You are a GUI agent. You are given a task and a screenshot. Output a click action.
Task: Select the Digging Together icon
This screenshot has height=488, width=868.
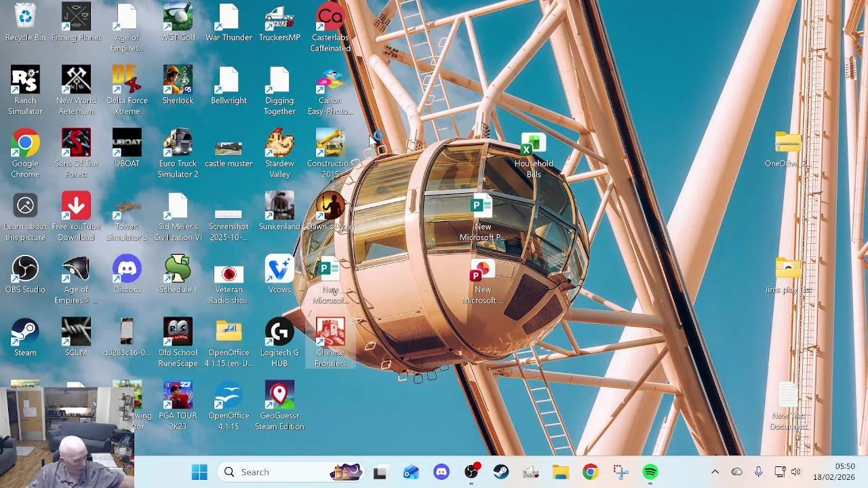click(279, 91)
